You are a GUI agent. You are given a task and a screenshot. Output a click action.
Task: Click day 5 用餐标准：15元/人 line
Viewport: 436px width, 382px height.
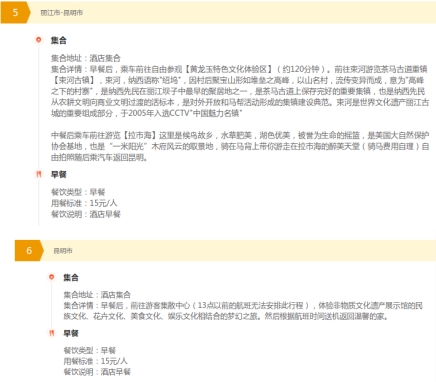[84, 203]
